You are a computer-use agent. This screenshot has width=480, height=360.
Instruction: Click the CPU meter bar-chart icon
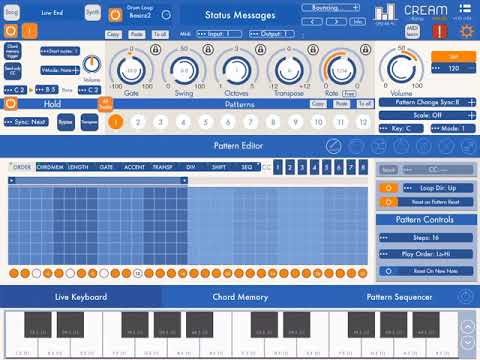coord(385,13)
